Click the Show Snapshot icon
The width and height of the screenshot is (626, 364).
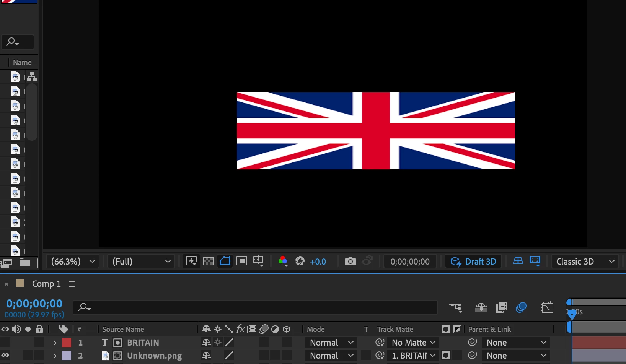(x=367, y=262)
